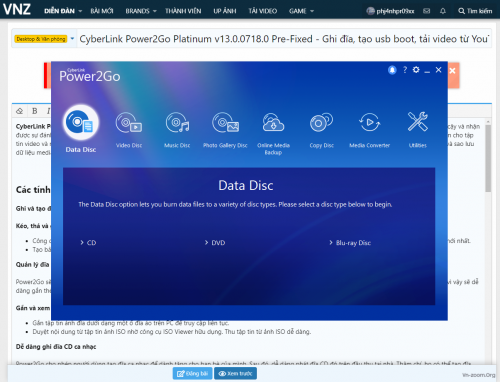Open forum alerts bell icon
The image size is (500, 382).
(x=443, y=11)
